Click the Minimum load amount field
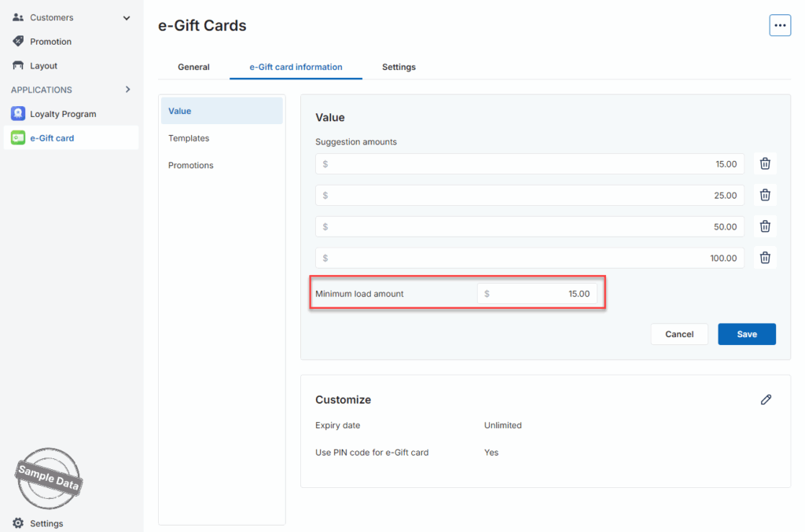The width and height of the screenshot is (805, 532). coord(538,294)
